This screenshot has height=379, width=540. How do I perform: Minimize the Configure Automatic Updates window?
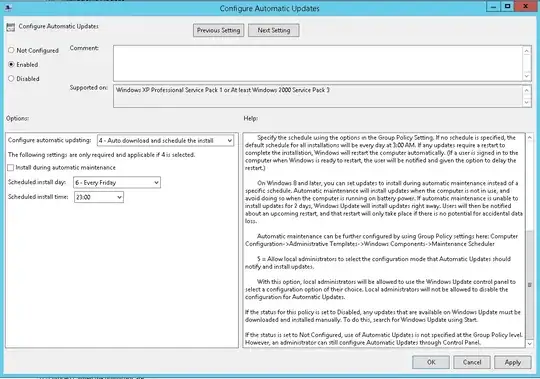(x=494, y=7)
